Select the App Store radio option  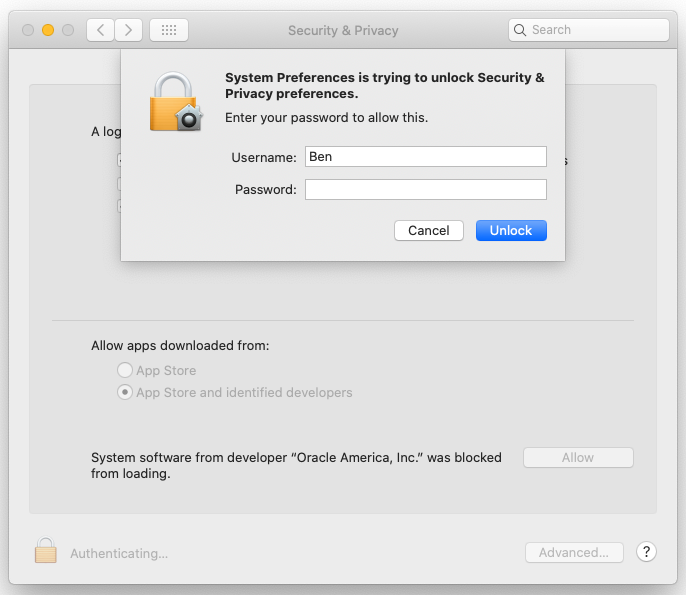[125, 370]
